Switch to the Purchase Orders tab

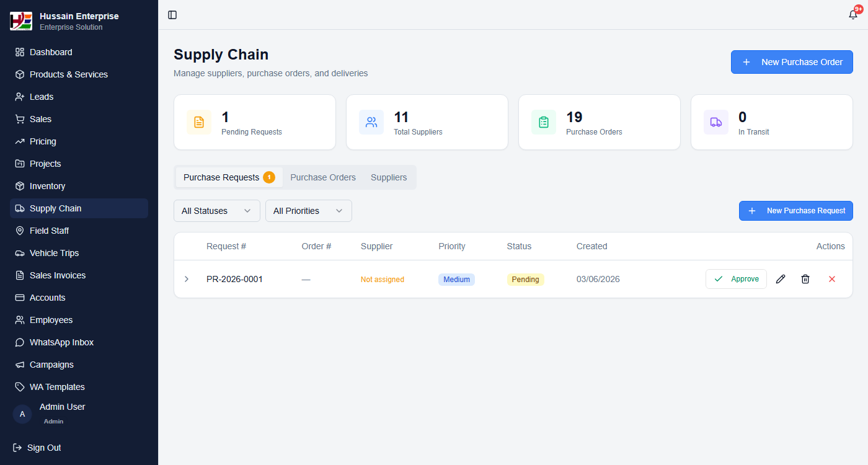323,177
